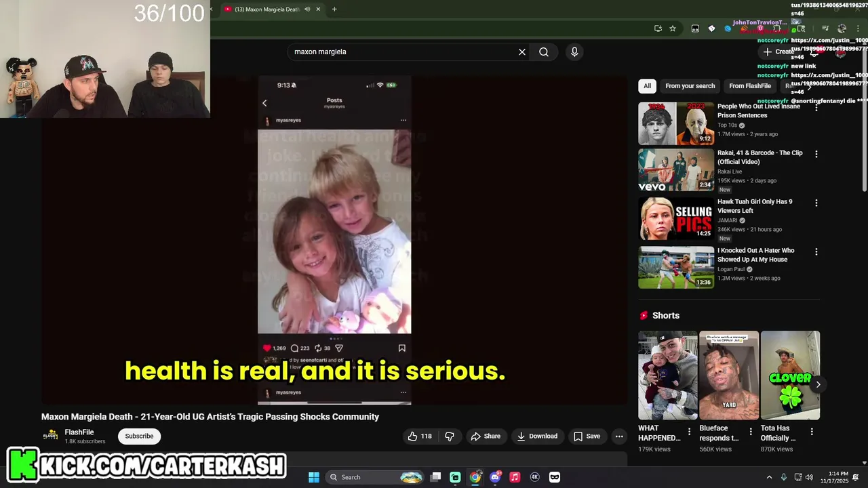Screen dimensions: 868x488
Task: Close the Maxon Margiela Death tab
Action: point(318,9)
